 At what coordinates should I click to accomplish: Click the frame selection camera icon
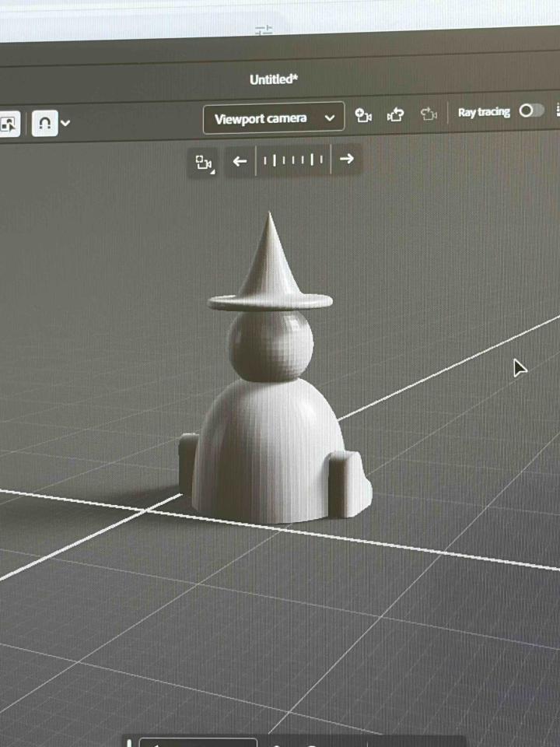[205, 163]
